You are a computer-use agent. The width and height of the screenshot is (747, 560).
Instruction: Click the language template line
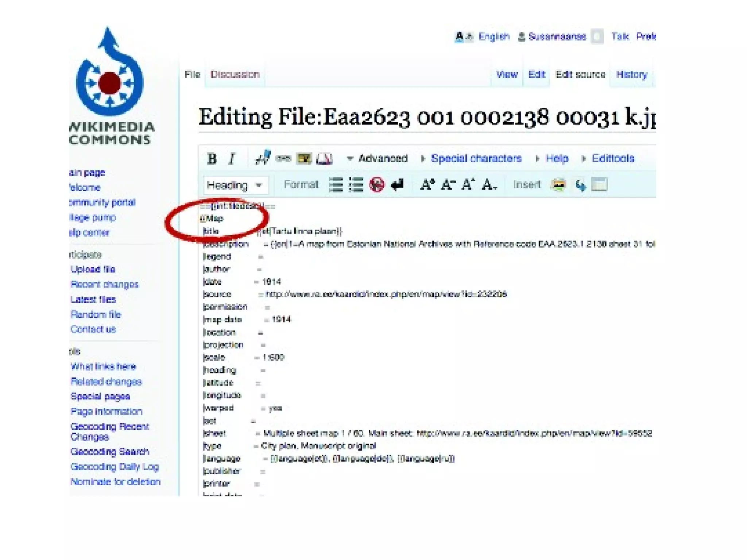coord(362,459)
